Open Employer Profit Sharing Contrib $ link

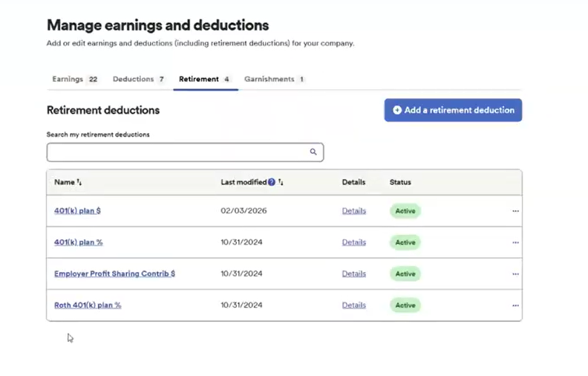pos(115,274)
